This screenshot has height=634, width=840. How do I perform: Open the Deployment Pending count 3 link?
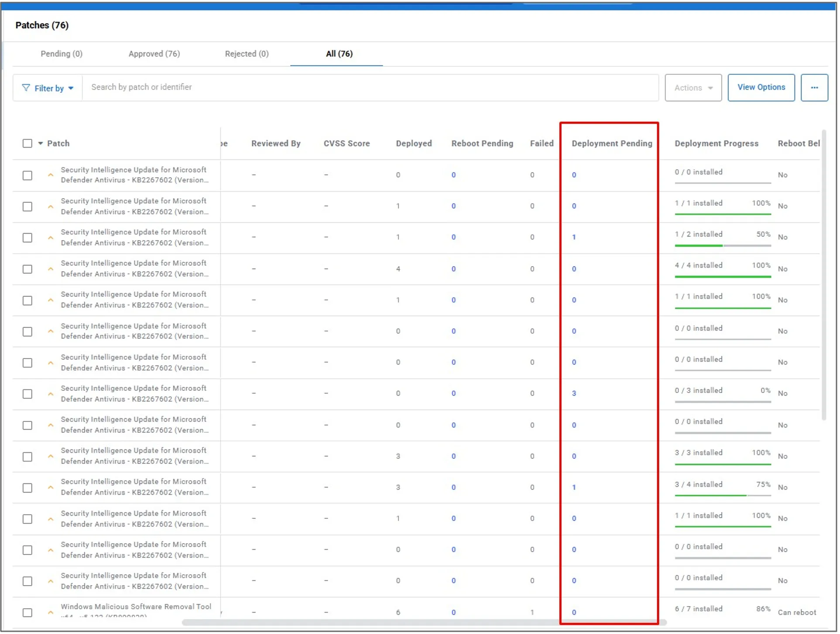tap(574, 393)
